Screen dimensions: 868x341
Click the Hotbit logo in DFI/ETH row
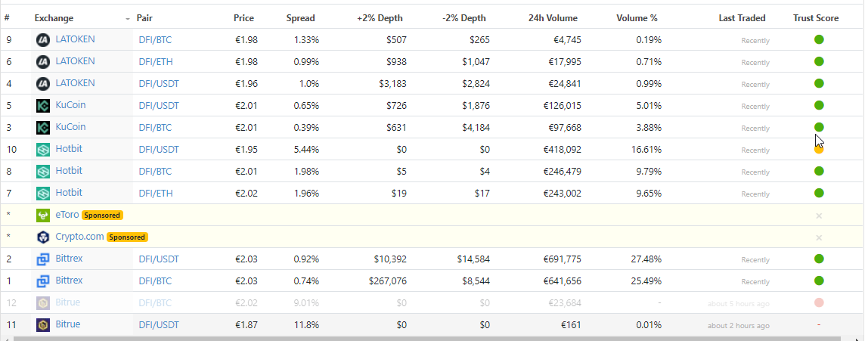tap(43, 194)
